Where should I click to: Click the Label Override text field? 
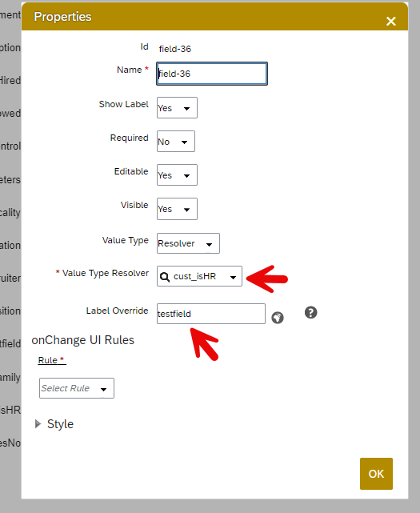pyautogui.click(x=211, y=314)
